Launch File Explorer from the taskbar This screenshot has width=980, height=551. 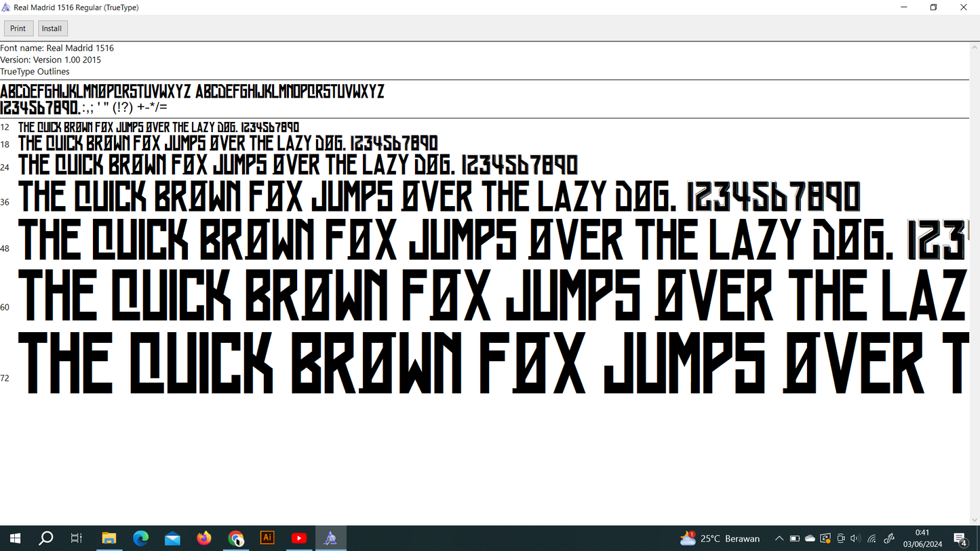[109, 539]
